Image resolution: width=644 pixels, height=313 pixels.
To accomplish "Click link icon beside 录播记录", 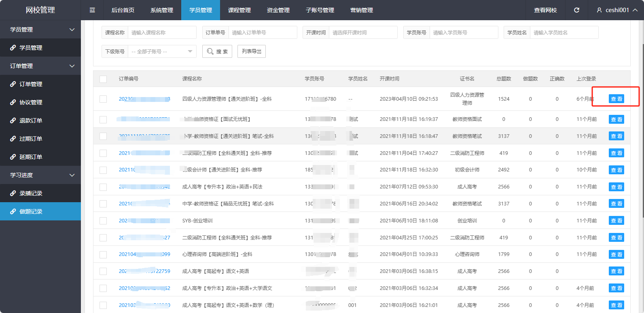I will click(x=13, y=193).
